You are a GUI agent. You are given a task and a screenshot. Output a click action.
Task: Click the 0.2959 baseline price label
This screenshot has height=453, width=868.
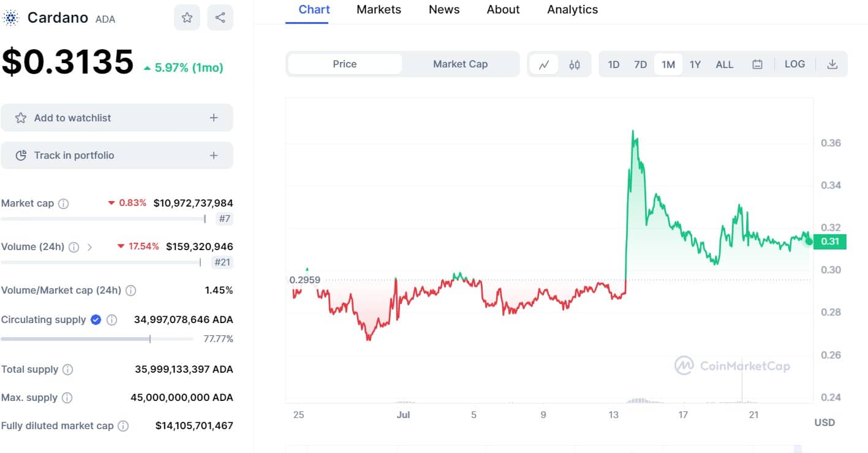tap(304, 280)
